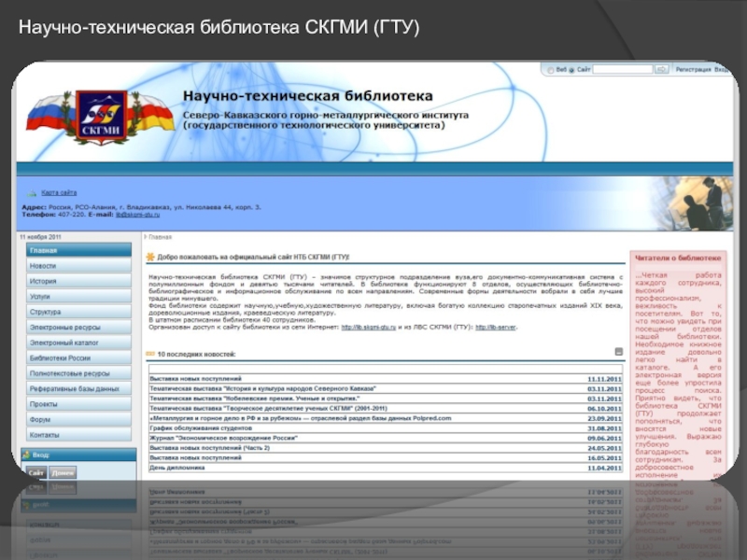The height and width of the screenshot is (560, 747).
Task: Open the http://lib.skgmi-gtu.ru link
Action: (x=368, y=328)
